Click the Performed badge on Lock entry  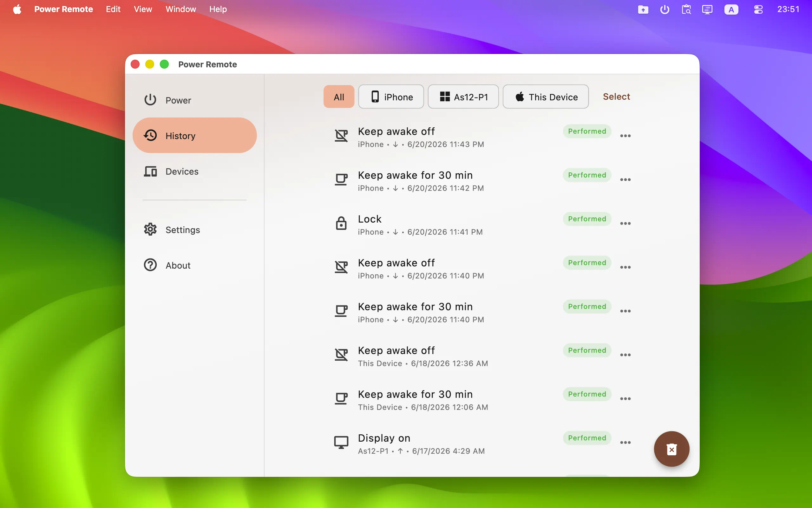click(587, 219)
